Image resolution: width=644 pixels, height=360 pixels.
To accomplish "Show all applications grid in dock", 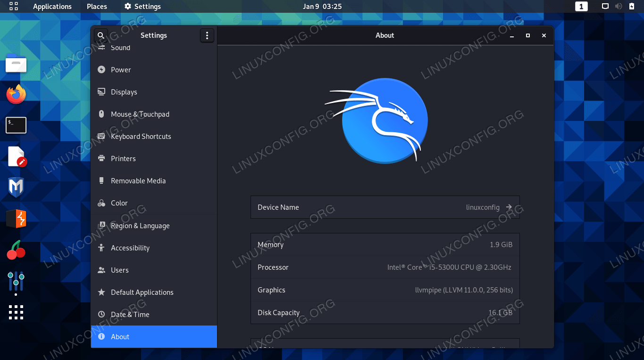I will pos(16,312).
